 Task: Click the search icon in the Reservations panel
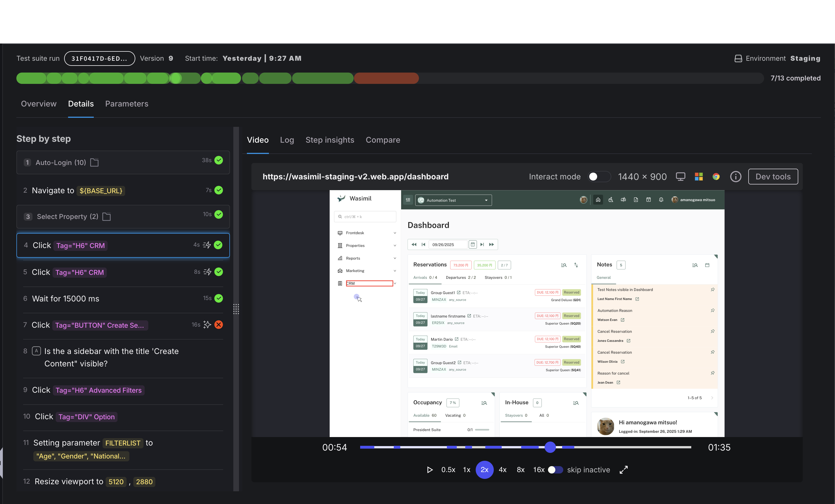[564, 265]
